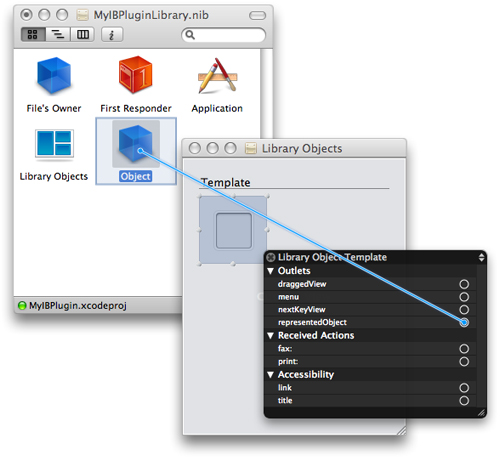Click the title accessibility label

285,400
